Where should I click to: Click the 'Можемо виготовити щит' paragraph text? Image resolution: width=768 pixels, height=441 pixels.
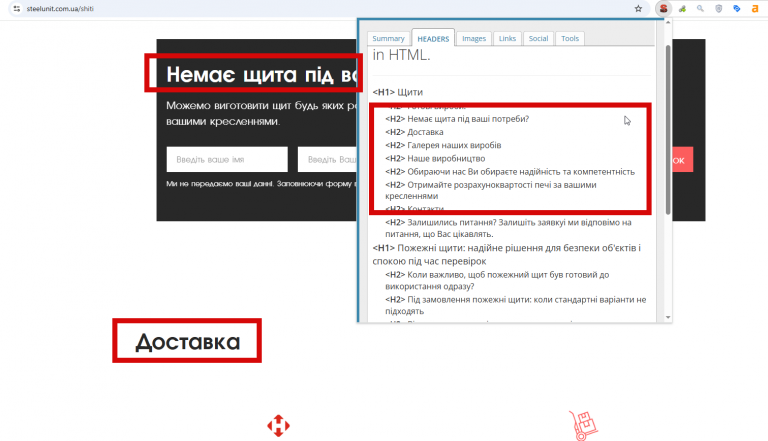(x=262, y=113)
